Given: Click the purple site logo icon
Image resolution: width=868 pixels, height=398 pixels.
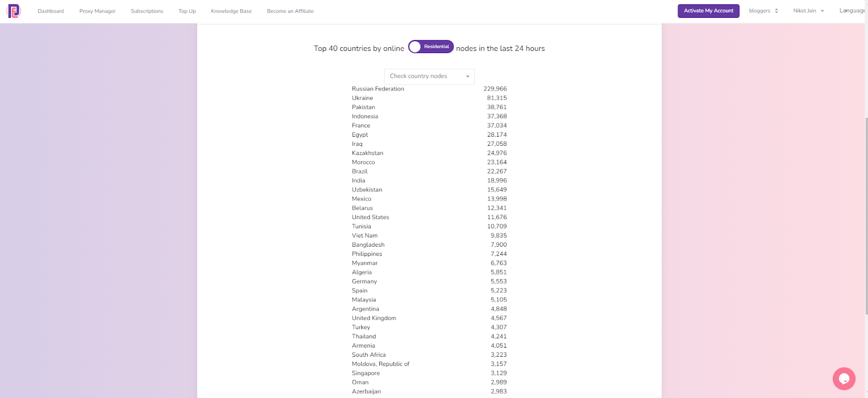Looking at the screenshot, I should coord(14,11).
